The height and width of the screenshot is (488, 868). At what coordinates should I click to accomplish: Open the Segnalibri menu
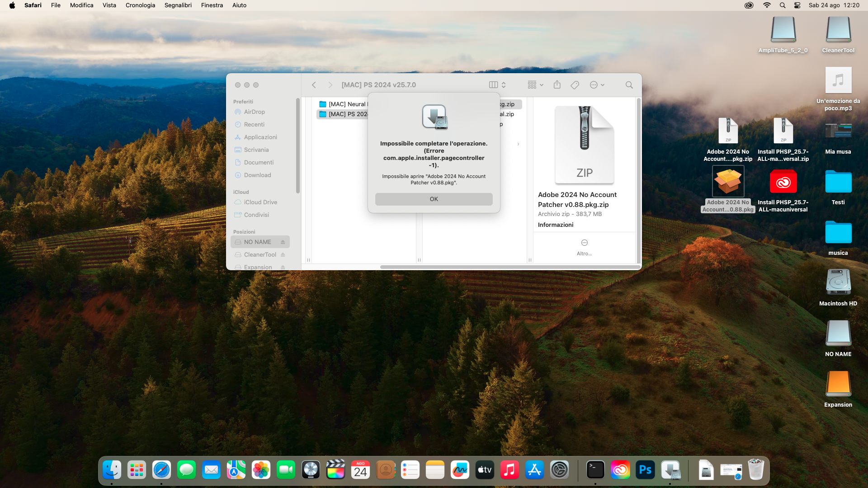click(x=178, y=5)
